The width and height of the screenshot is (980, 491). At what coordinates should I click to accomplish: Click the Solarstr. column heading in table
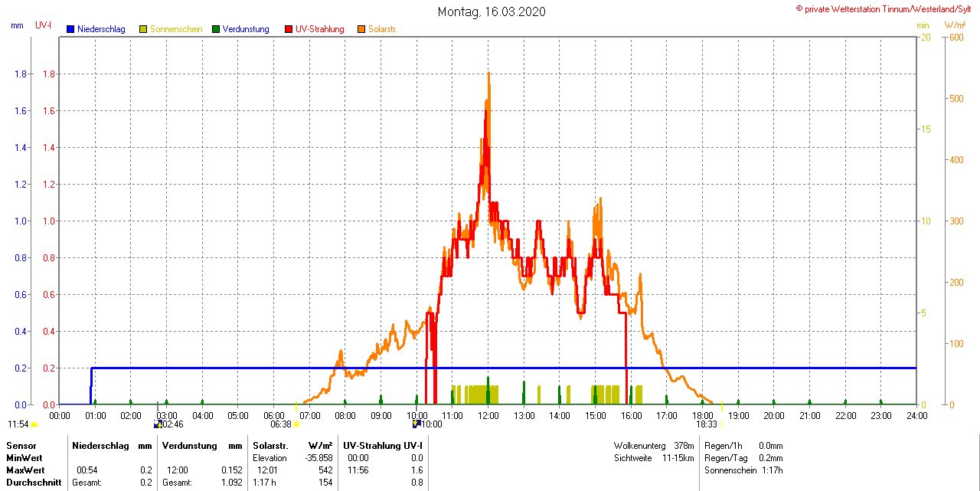pyautogui.click(x=269, y=446)
